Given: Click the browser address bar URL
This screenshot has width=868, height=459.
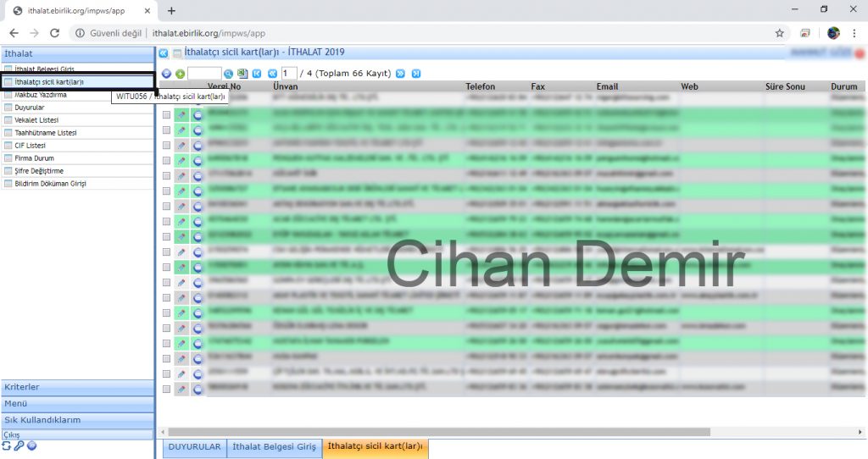Looking at the screenshot, I should tap(209, 33).
